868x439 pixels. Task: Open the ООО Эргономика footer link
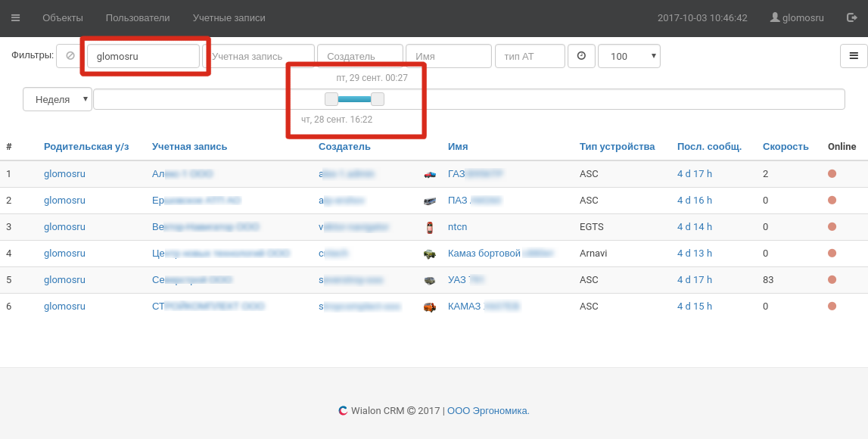[488, 411]
